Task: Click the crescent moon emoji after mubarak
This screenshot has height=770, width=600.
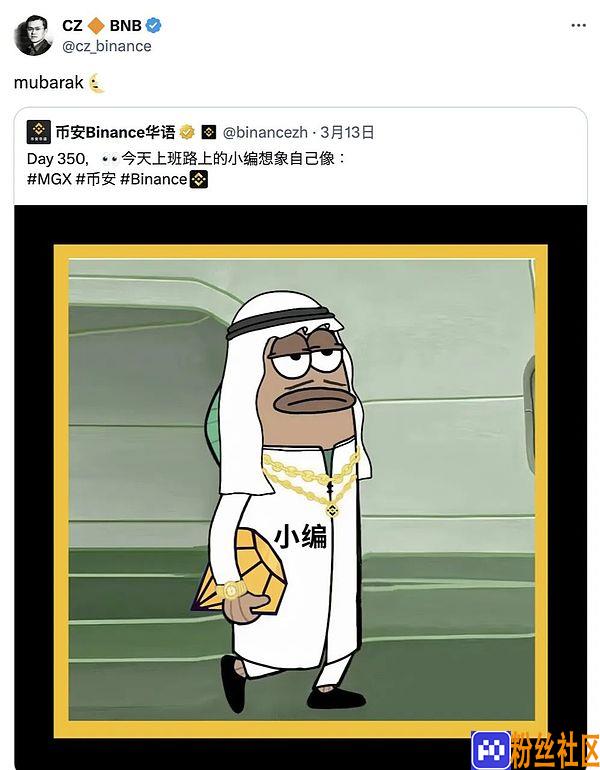Action: (x=98, y=83)
